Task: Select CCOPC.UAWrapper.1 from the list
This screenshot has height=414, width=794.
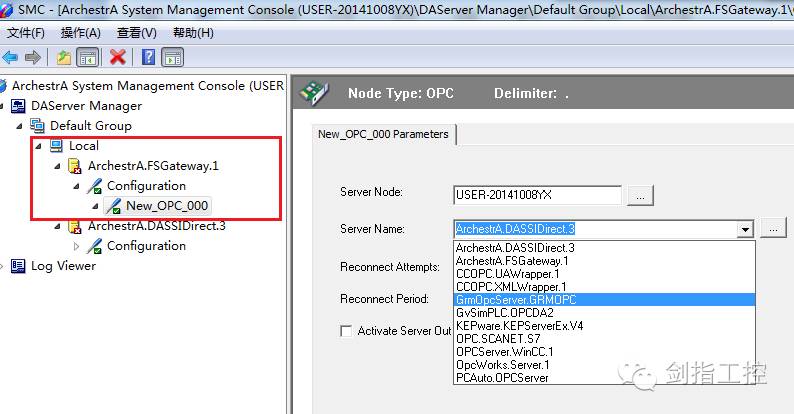Action: point(604,274)
